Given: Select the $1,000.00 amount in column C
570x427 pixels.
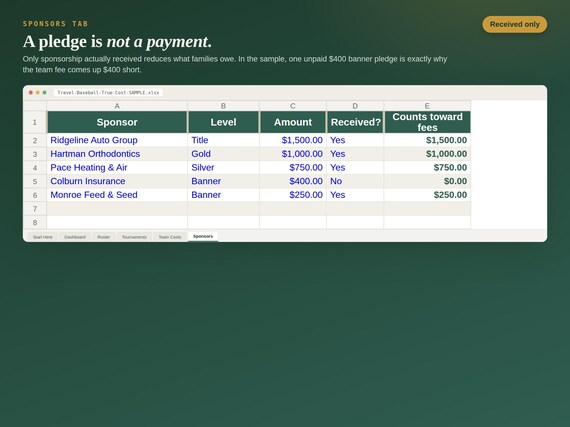Looking at the screenshot, I should (293, 154).
